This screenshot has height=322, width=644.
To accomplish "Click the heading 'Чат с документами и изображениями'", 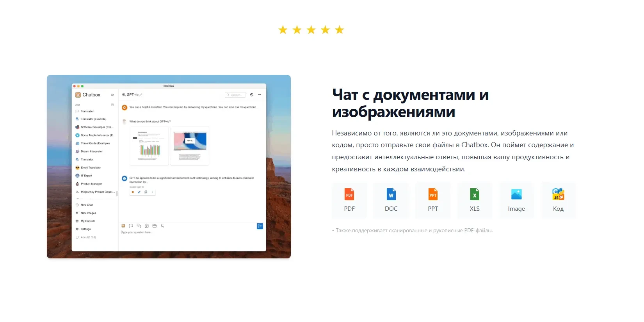I will coord(410,103).
